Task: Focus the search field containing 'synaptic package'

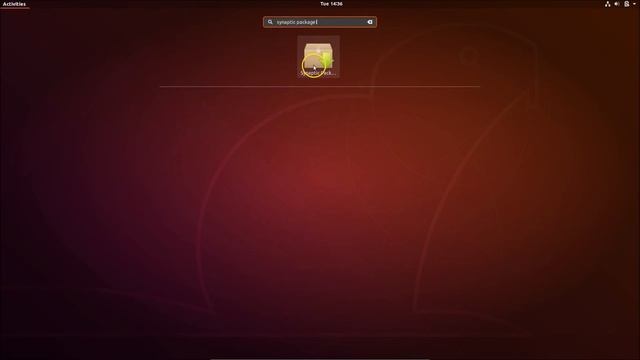Action: click(320, 22)
